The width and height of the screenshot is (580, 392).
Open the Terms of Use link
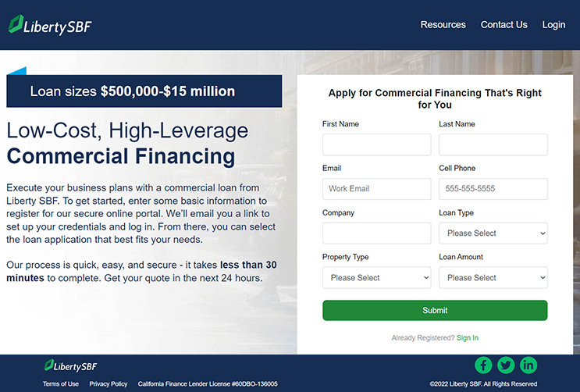click(x=61, y=384)
